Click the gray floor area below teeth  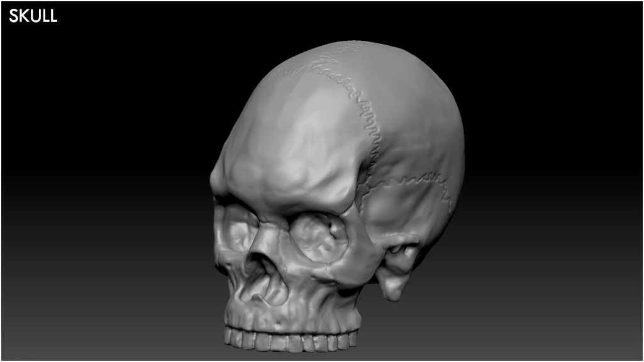point(289,355)
